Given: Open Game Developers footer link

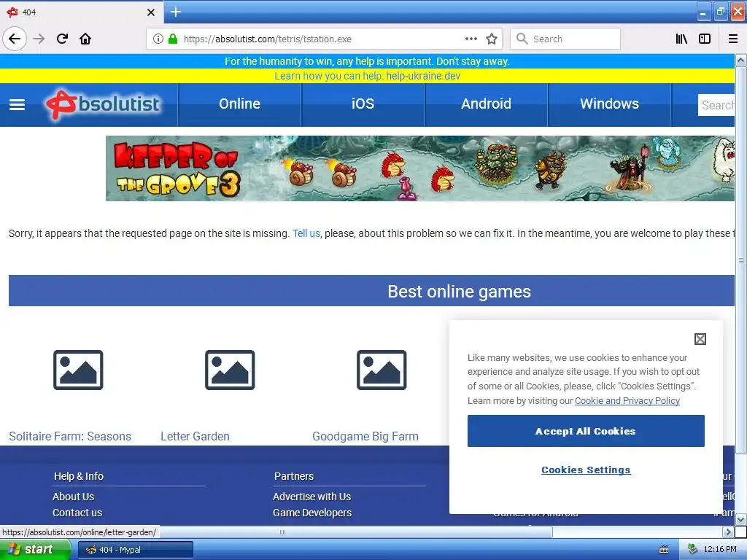Looking at the screenshot, I should 312,513.
